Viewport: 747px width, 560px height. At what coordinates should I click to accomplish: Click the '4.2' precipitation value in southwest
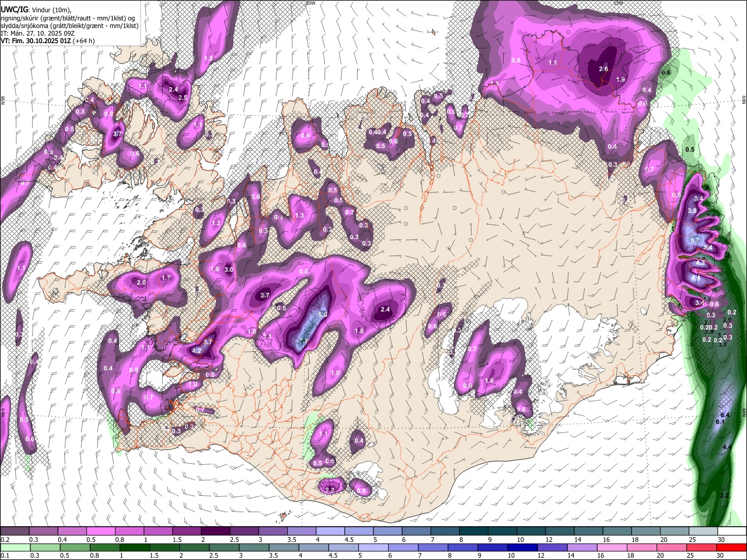click(x=197, y=351)
